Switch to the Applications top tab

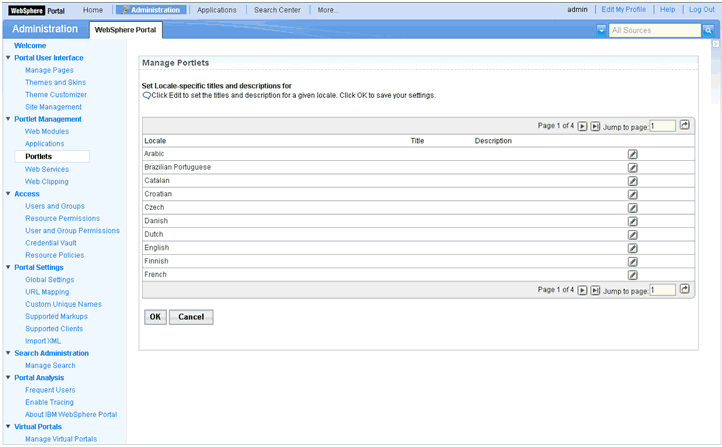click(x=217, y=9)
